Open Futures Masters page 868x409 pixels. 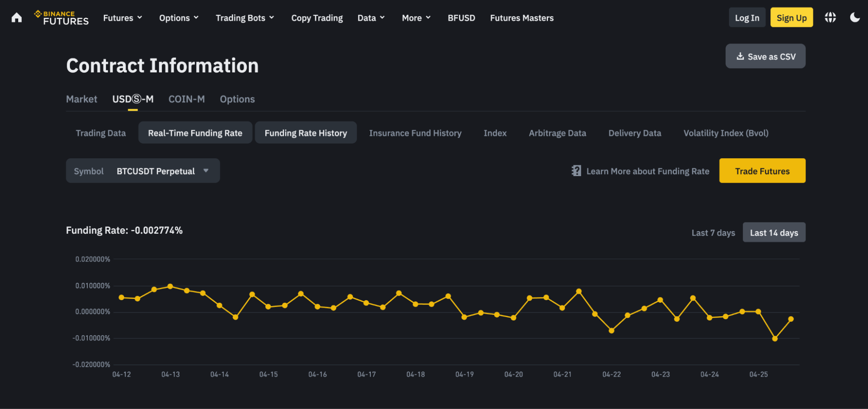521,18
